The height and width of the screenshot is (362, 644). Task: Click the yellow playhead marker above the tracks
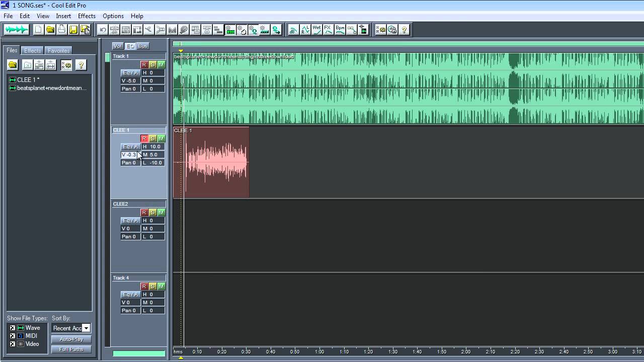point(181,50)
